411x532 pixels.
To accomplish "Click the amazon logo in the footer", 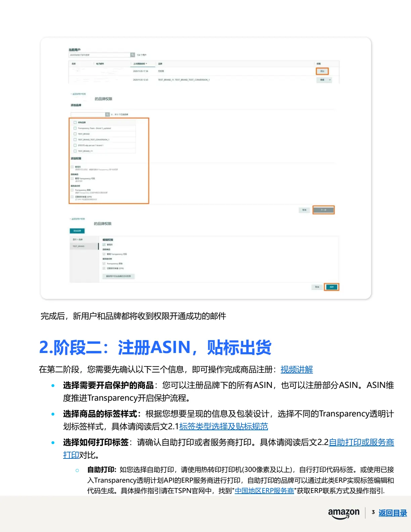I will [344, 513].
